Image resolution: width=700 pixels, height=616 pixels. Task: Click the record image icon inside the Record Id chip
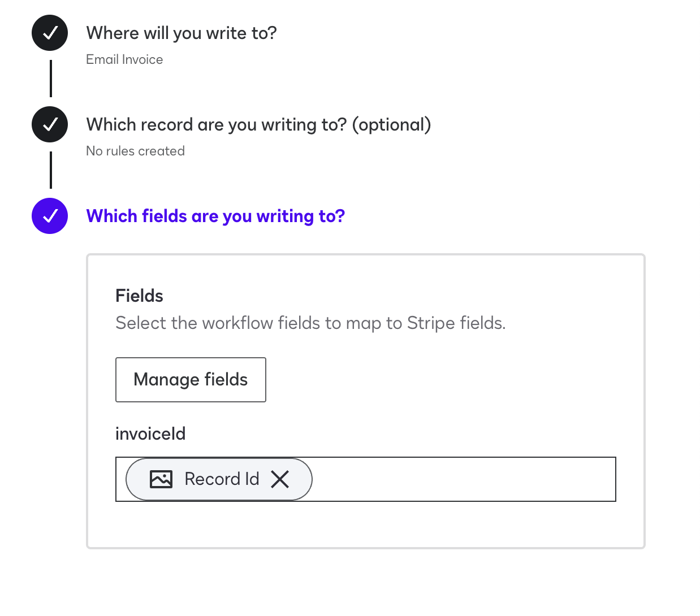point(161,479)
